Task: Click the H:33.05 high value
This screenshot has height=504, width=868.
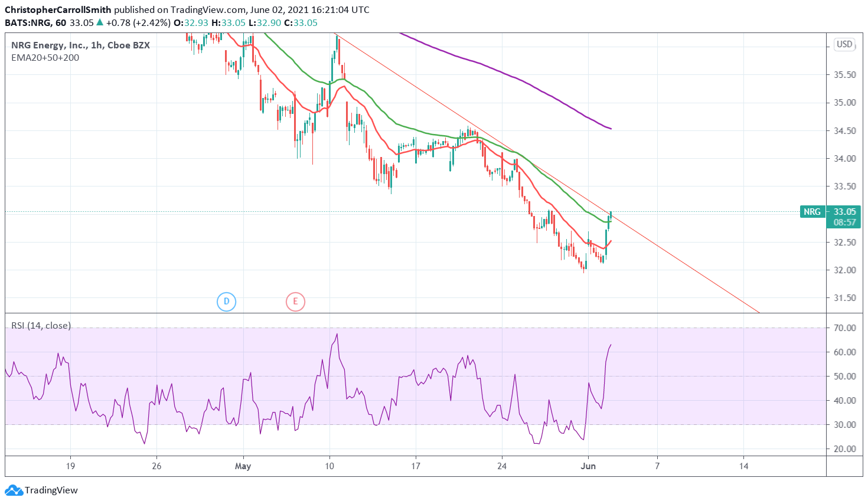Action: click(x=229, y=23)
